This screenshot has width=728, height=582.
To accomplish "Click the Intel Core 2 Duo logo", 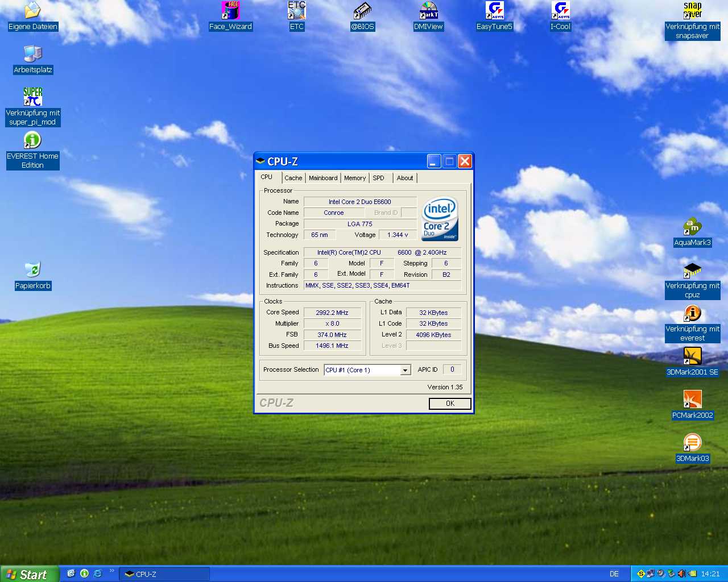I will pyautogui.click(x=440, y=219).
